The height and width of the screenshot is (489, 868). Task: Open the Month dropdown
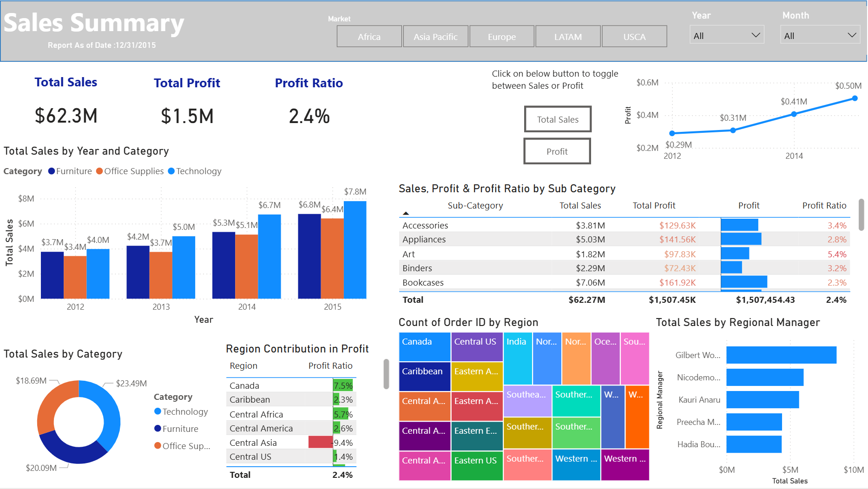point(820,34)
